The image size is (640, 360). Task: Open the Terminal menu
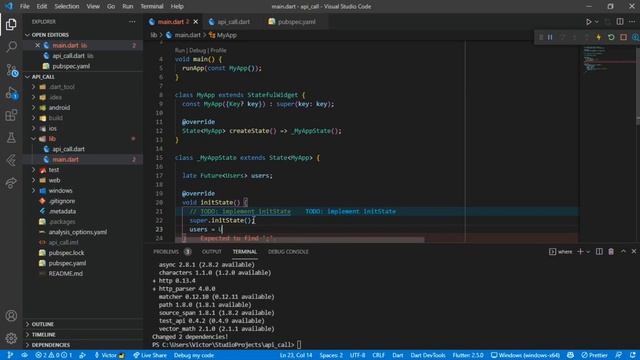click(x=152, y=7)
